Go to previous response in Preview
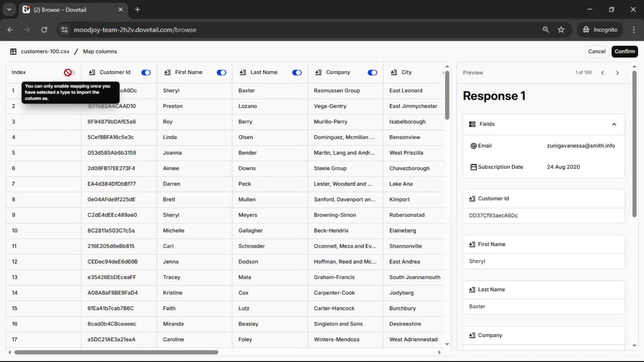The height and width of the screenshot is (362, 644). click(x=602, y=73)
